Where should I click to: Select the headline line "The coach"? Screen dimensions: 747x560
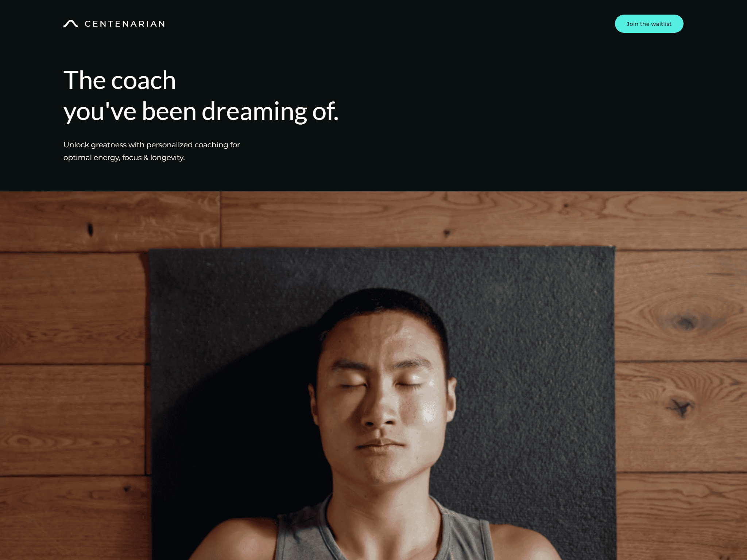(x=120, y=80)
